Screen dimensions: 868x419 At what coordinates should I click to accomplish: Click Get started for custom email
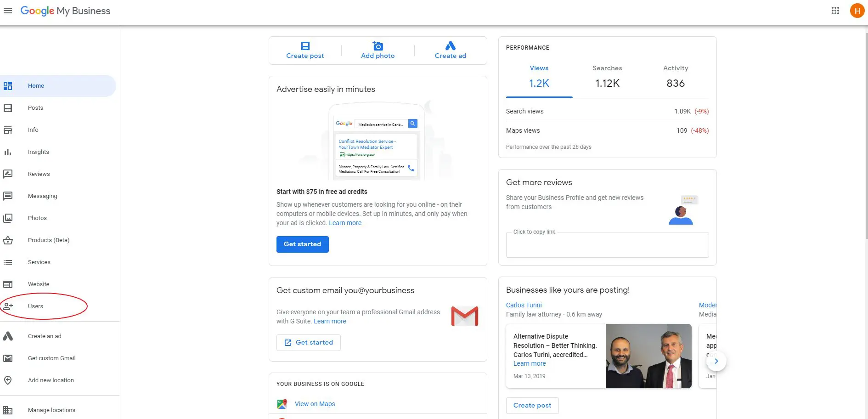pyautogui.click(x=309, y=343)
